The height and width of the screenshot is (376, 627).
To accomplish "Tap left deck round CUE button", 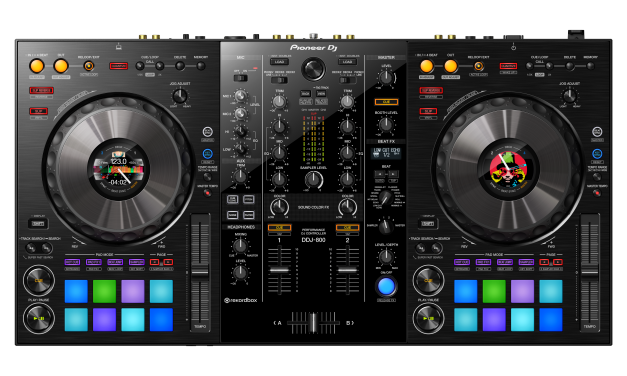I will click(x=39, y=281).
